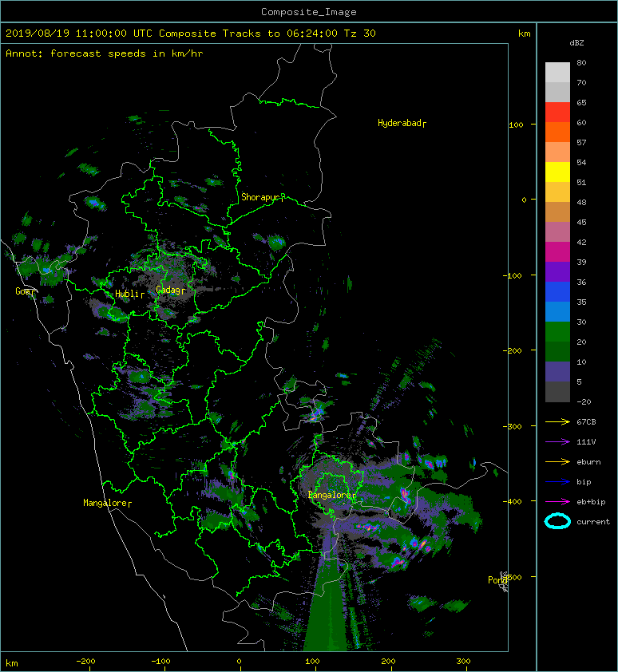The height and width of the screenshot is (672, 618).
Task: Click the cyan current ellipse icon
Action: point(557,521)
